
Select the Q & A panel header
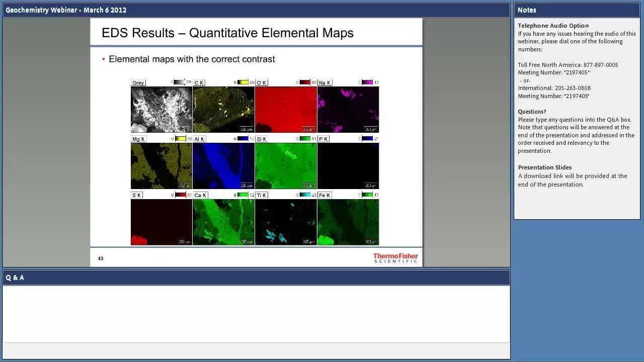[x=256, y=278]
